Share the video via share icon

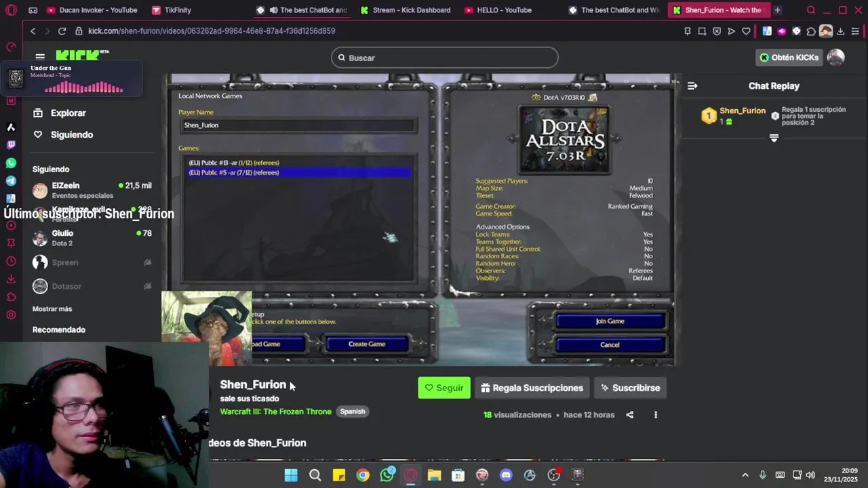point(630,415)
